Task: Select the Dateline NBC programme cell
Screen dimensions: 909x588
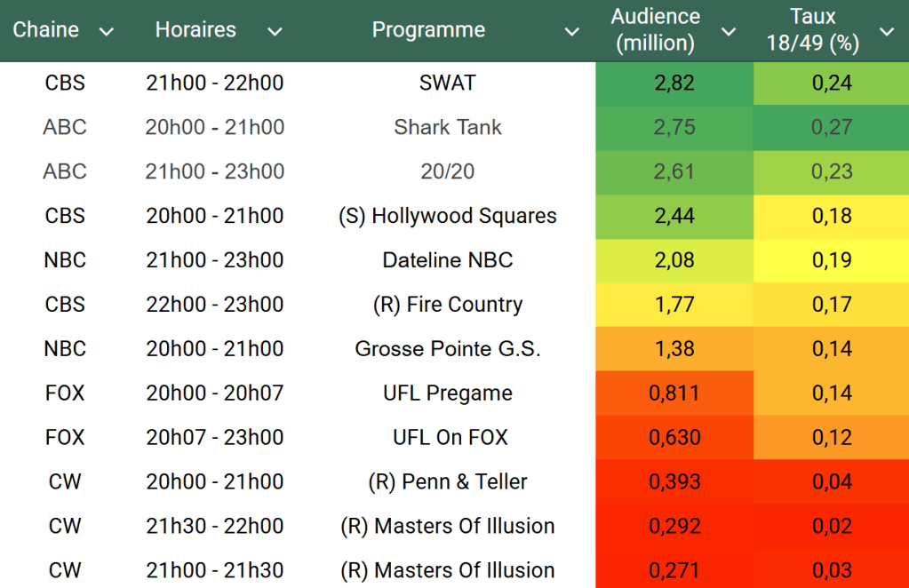Action: click(448, 260)
